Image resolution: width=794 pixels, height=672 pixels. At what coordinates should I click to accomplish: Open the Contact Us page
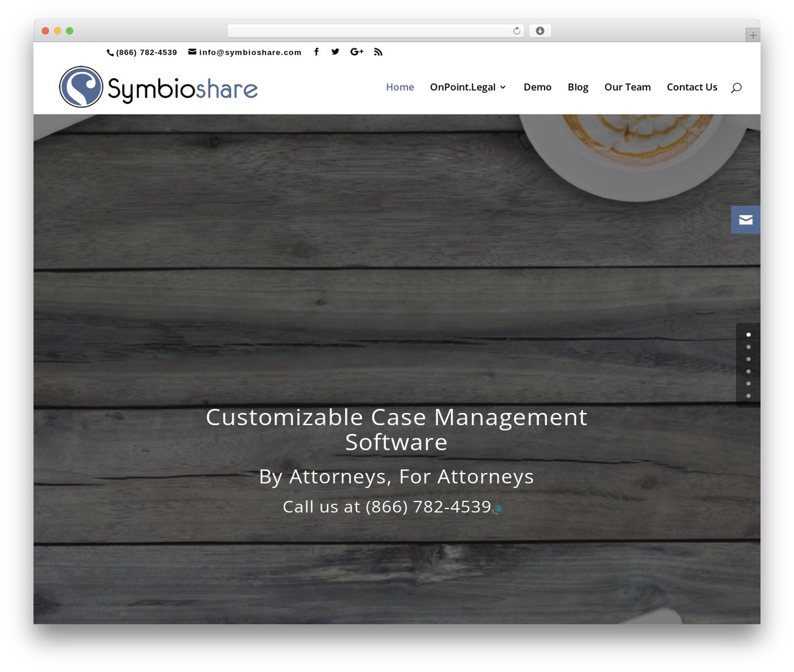pos(692,87)
